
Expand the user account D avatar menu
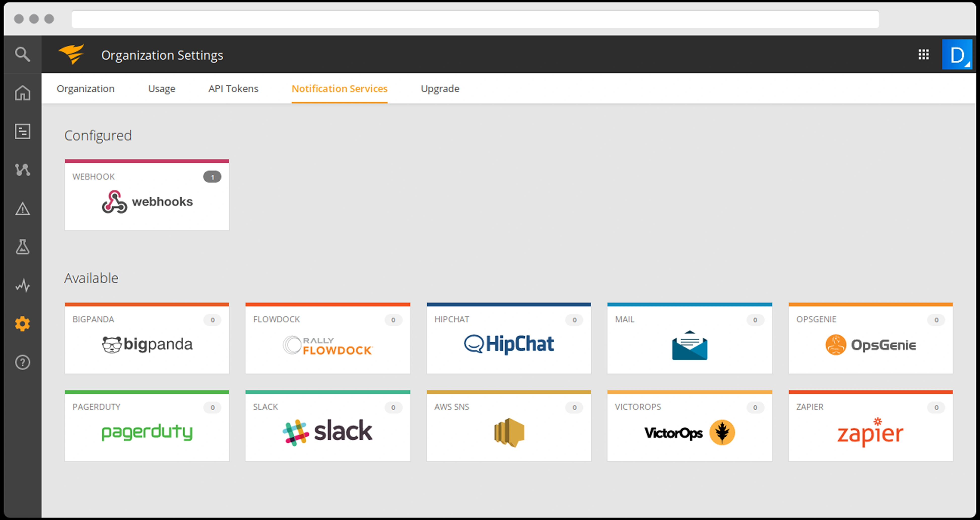click(957, 55)
